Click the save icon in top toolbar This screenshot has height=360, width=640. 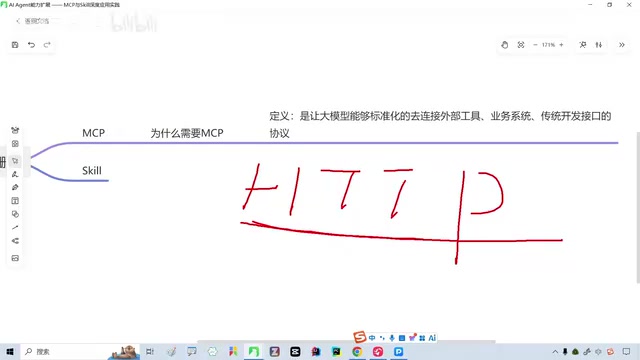point(15,45)
